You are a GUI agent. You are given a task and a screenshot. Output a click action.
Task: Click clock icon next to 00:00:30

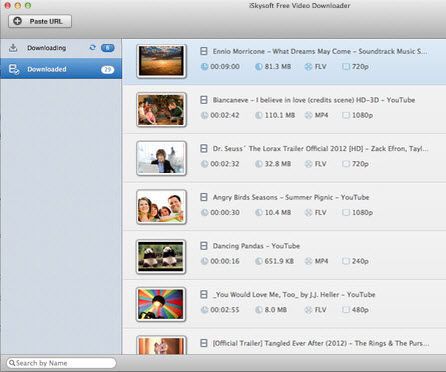point(204,213)
